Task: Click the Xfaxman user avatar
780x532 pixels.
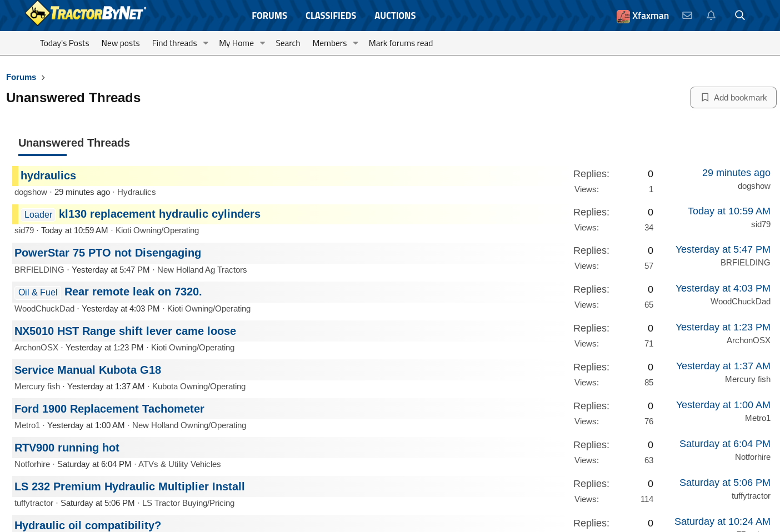Action: pos(623,16)
